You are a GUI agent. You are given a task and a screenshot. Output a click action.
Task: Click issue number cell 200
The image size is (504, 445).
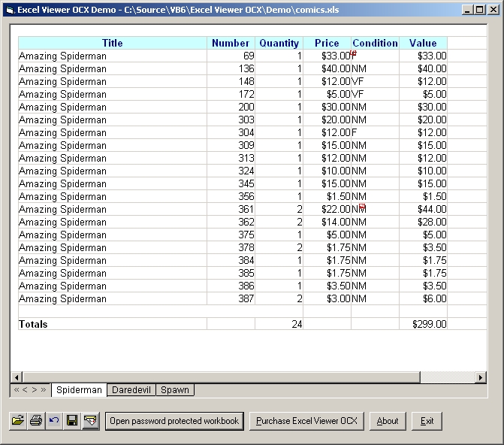coord(231,107)
